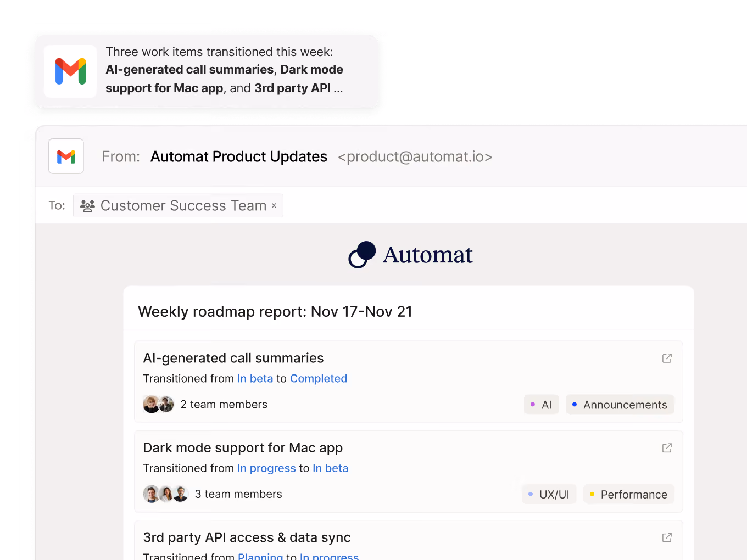Click the "From:" label
The width and height of the screenshot is (747, 560).
121,156
